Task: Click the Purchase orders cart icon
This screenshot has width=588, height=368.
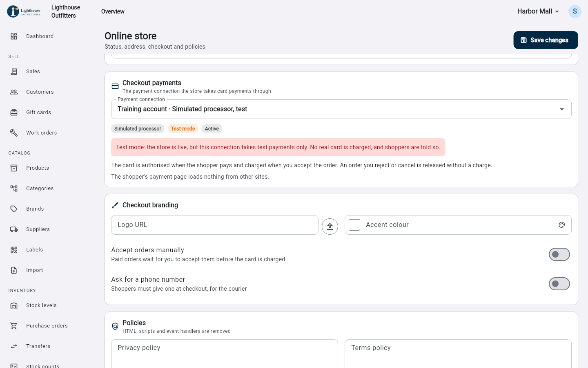Action: pyautogui.click(x=14, y=326)
